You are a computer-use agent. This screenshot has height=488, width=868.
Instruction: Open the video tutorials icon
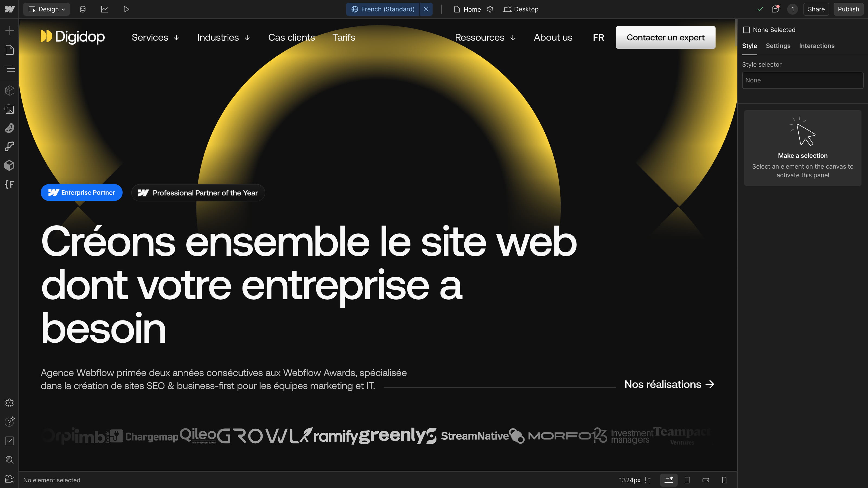point(9,479)
